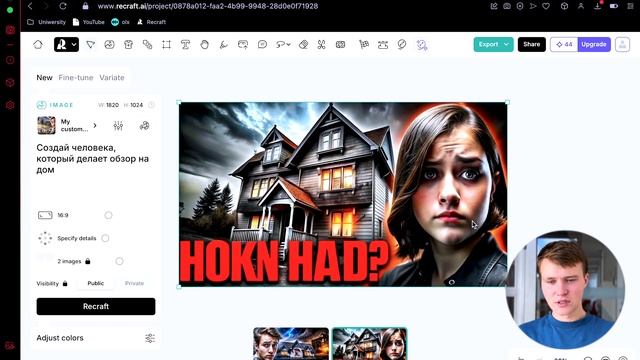Open the Adjust colors settings icon

click(150, 338)
